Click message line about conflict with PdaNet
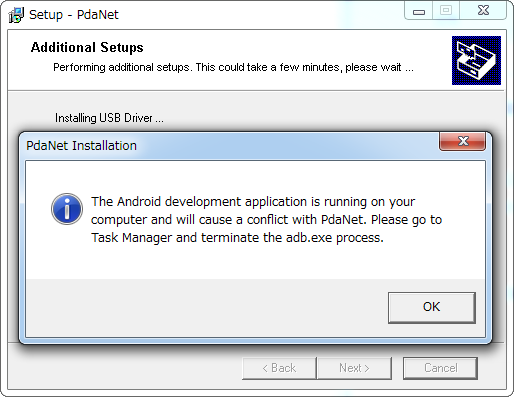The image size is (514, 397). click(266, 220)
